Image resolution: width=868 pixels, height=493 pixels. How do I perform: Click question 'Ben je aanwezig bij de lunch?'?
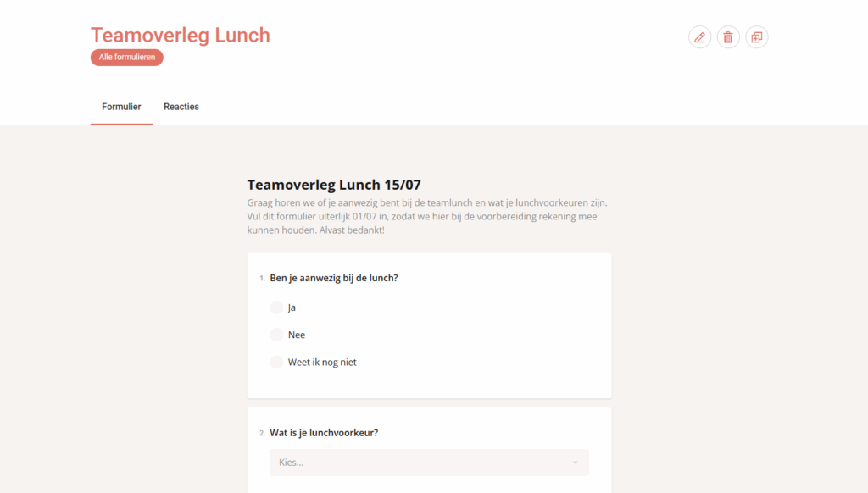tap(334, 278)
